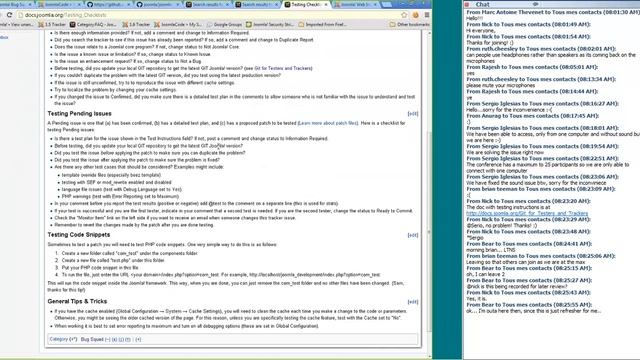Open the Chrome menu icon in the toolbar
This screenshot has height=360, width=640.
(x=427, y=15)
